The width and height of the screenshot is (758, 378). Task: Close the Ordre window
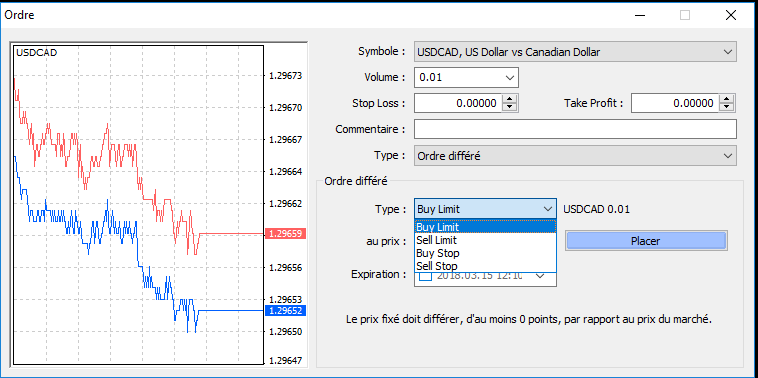tap(731, 15)
